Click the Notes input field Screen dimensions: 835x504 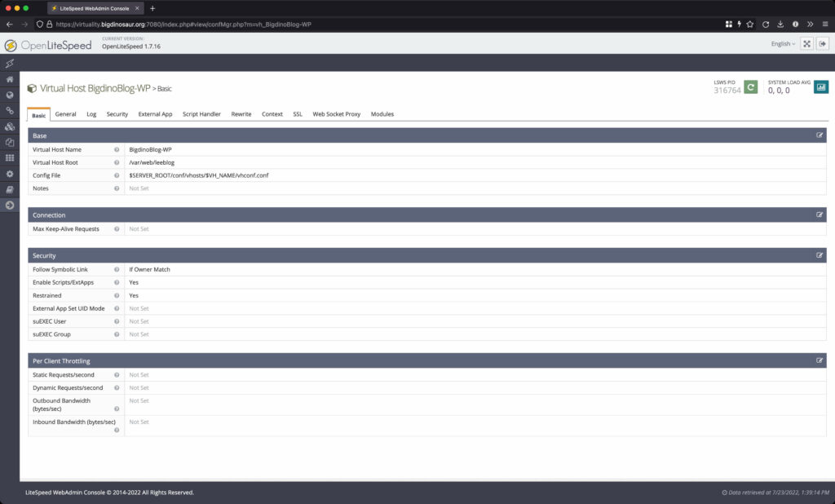(326, 188)
